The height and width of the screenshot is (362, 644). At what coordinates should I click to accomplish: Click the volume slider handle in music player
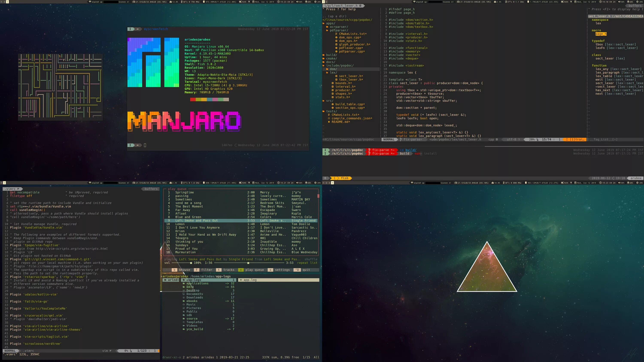point(191,263)
